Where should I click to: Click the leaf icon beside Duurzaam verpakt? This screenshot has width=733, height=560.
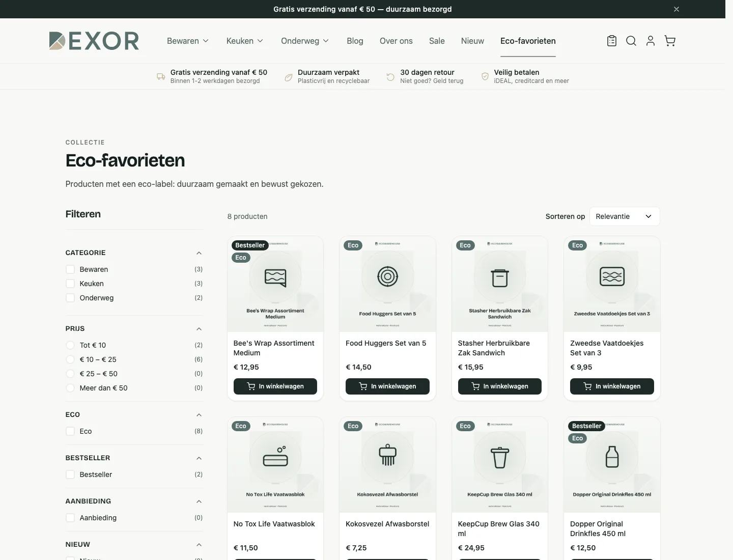(288, 77)
